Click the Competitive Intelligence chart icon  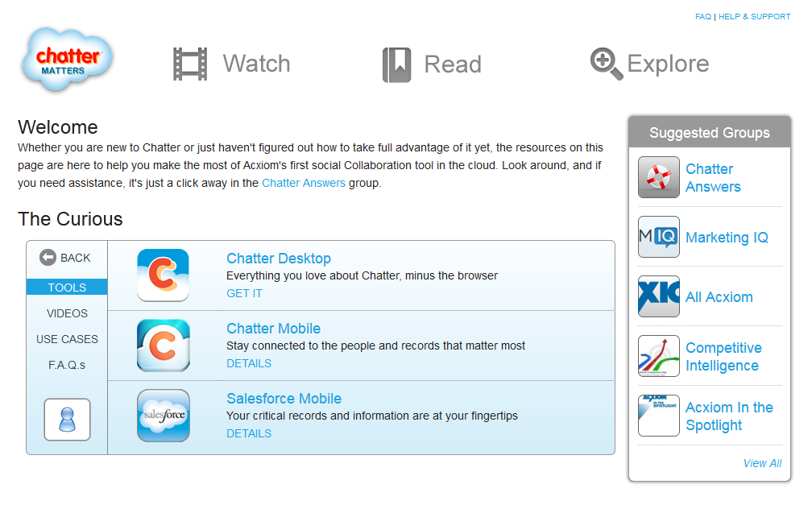[x=659, y=356]
